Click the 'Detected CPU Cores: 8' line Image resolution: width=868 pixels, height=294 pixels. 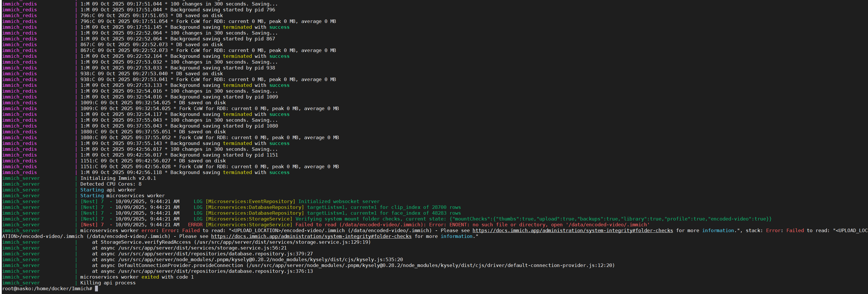pyautogui.click(x=111, y=184)
